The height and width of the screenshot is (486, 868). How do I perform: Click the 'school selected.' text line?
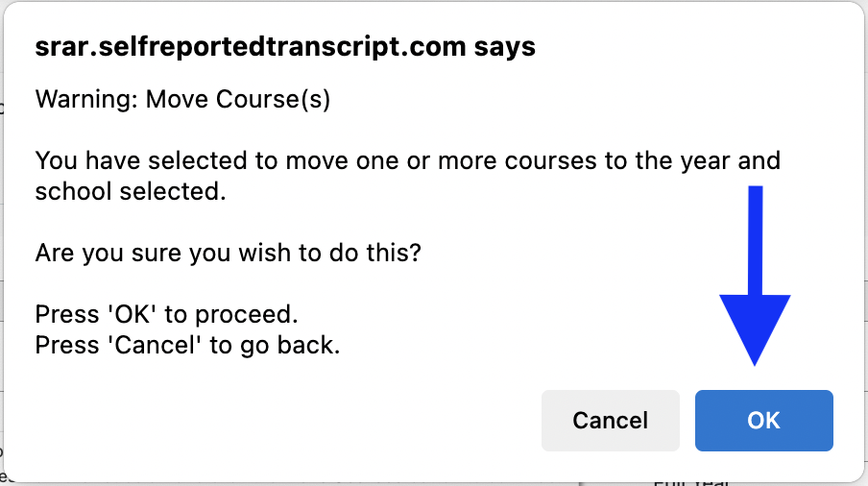point(130,191)
